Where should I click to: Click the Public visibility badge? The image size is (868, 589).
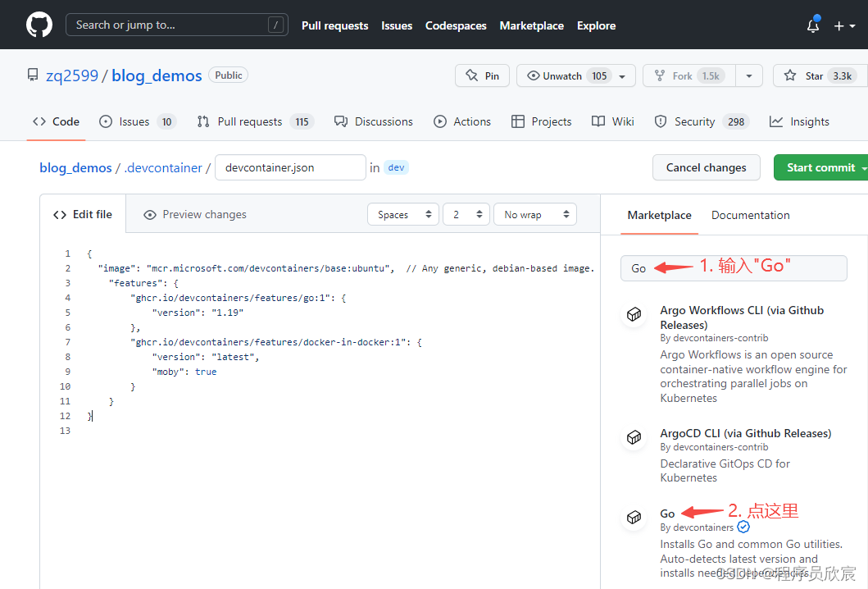228,75
